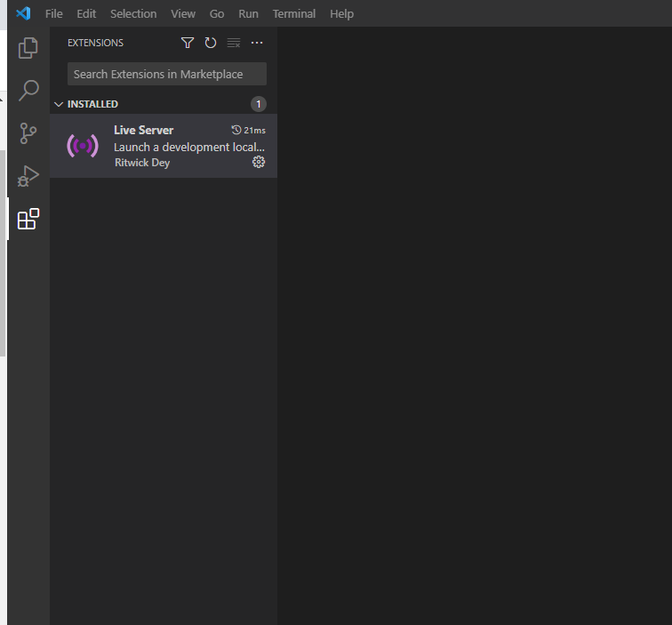Open the Selection menu
Screen dimensions: 672x625
(133, 13)
